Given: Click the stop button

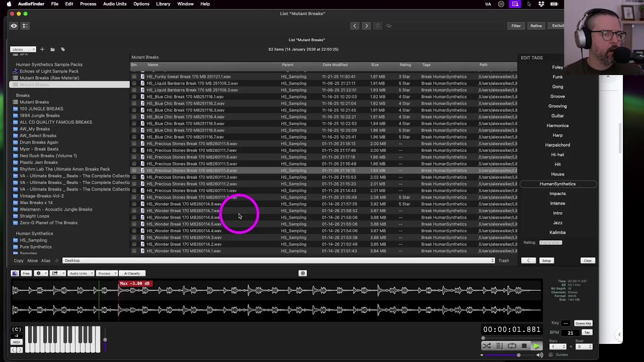Looking at the screenshot, I should pyautogui.click(x=524, y=346).
